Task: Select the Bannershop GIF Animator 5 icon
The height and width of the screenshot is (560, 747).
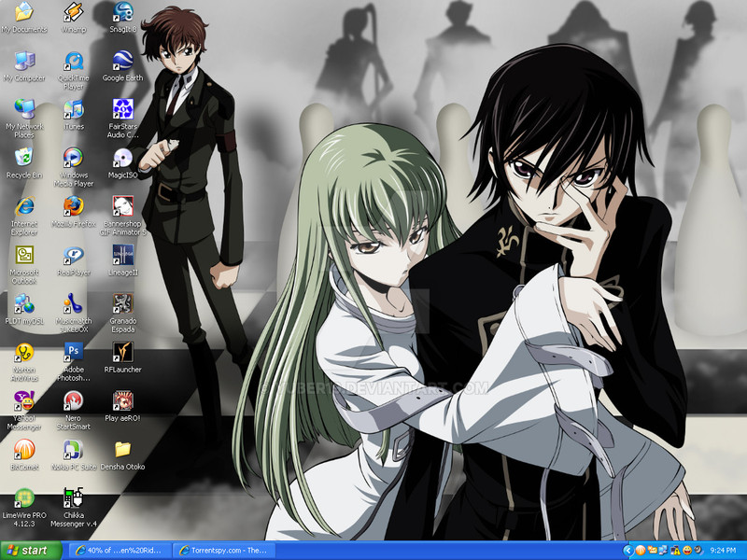Action: click(123, 216)
